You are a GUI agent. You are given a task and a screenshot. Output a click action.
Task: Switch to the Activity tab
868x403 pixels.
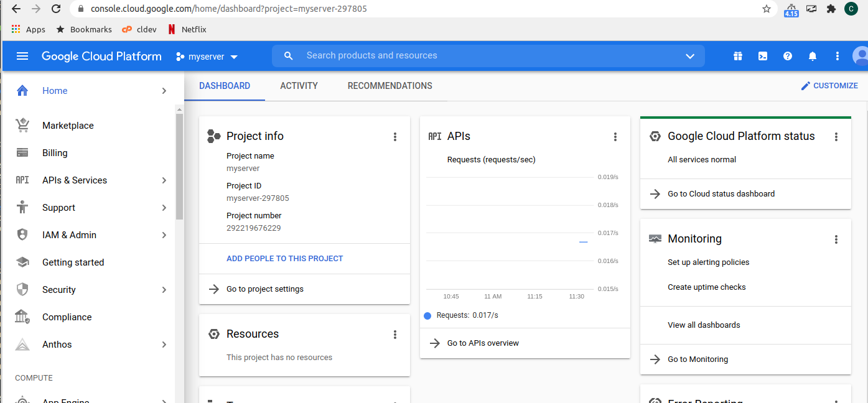click(299, 86)
